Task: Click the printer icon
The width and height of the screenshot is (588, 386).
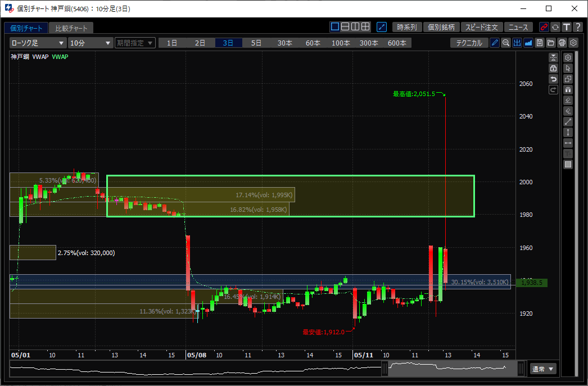Action: 562,43
